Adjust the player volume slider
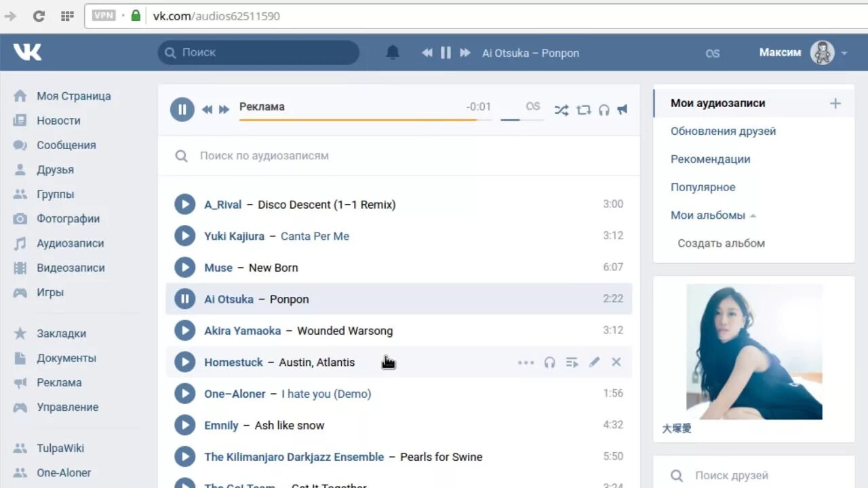Image resolution: width=868 pixels, height=488 pixels. click(522, 120)
